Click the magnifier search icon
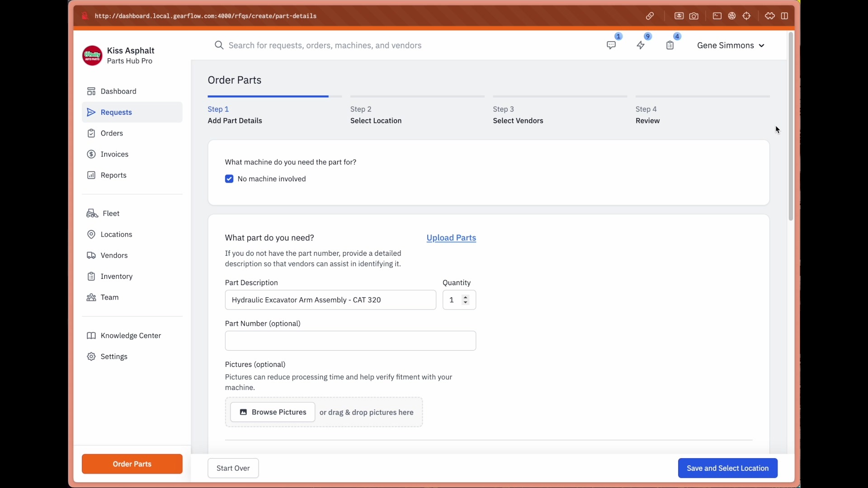 [x=219, y=45]
